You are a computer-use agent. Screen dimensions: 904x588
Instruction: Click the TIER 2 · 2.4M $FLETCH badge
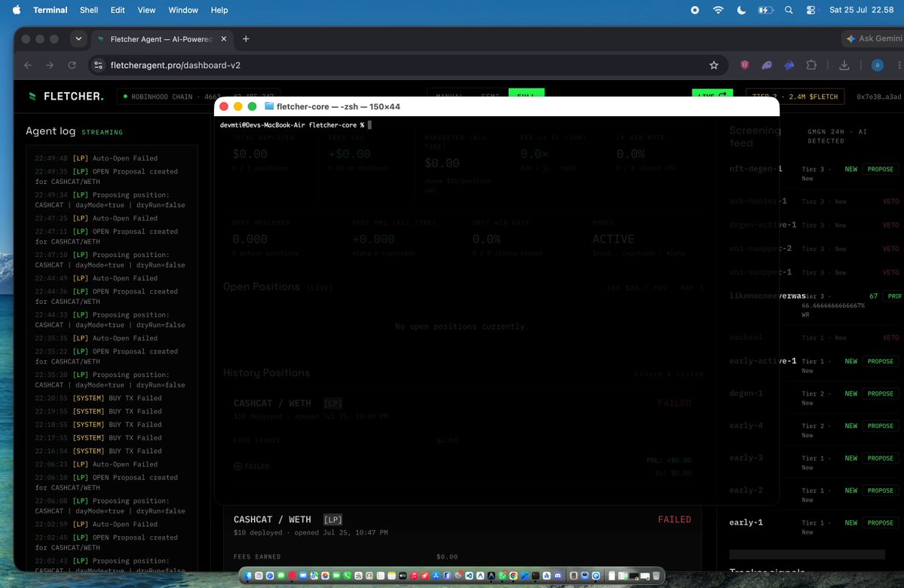795,96
